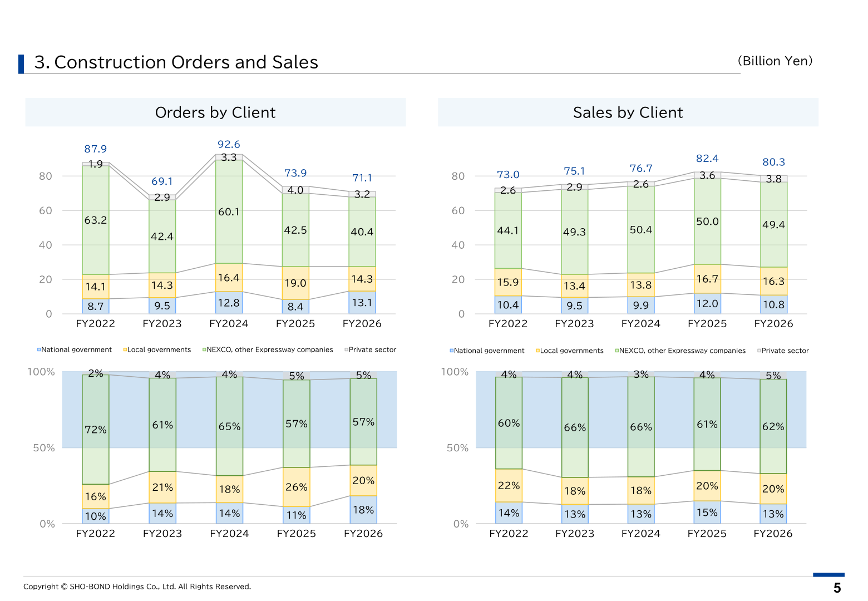The image size is (868, 601).
Task: Select the 87.9 total above FY2022 orders
Action: 96,149
